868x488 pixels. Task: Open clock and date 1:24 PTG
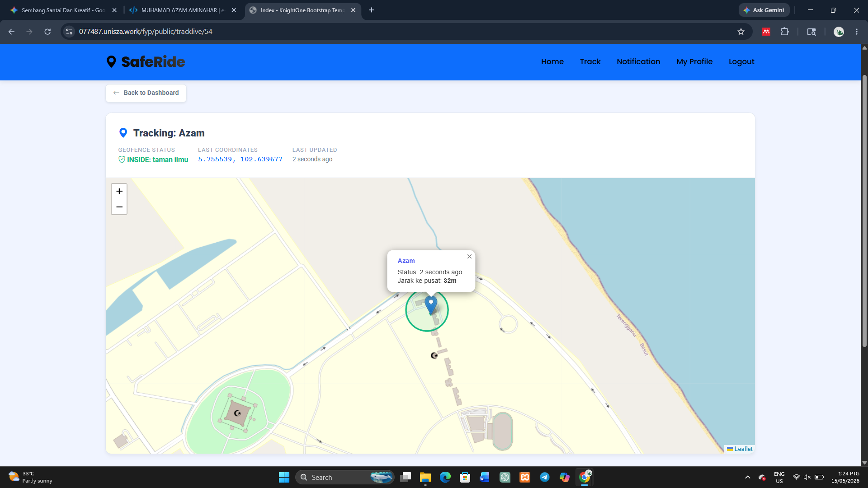point(845,477)
